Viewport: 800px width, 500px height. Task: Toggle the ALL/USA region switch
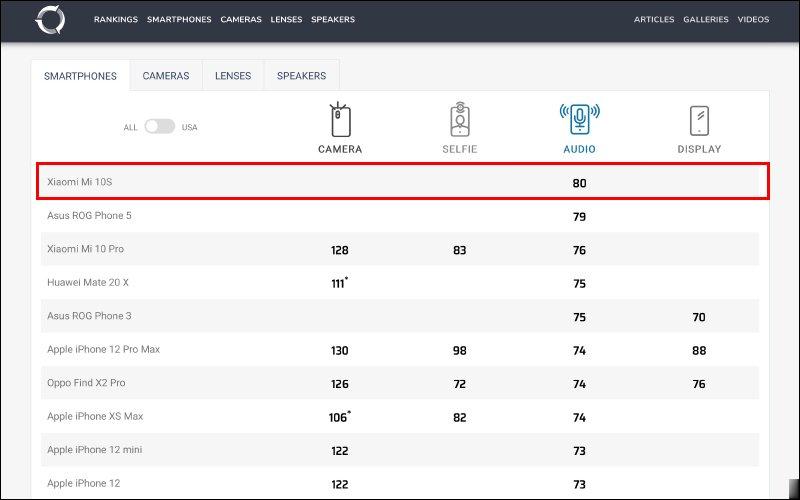pyautogui.click(x=160, y=127)
